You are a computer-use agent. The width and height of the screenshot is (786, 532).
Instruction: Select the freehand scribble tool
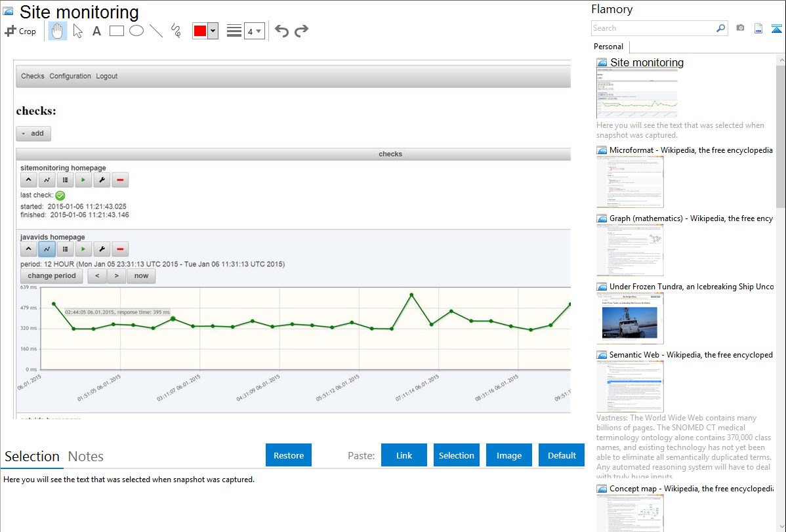click(x=176, y=31)
